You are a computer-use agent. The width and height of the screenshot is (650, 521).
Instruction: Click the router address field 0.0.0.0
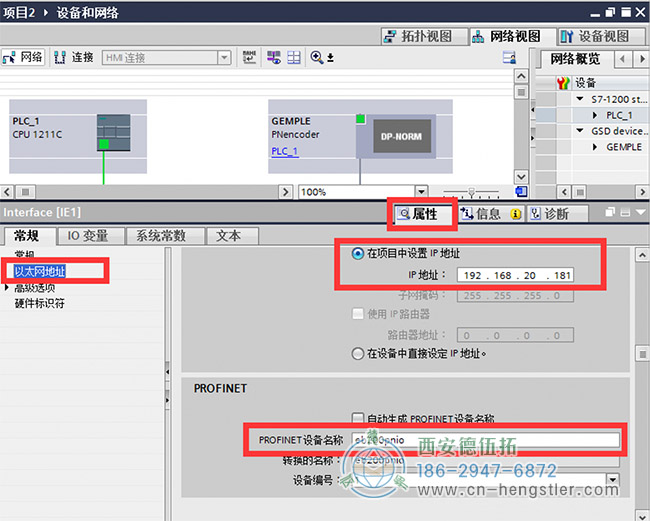(515, 335)
